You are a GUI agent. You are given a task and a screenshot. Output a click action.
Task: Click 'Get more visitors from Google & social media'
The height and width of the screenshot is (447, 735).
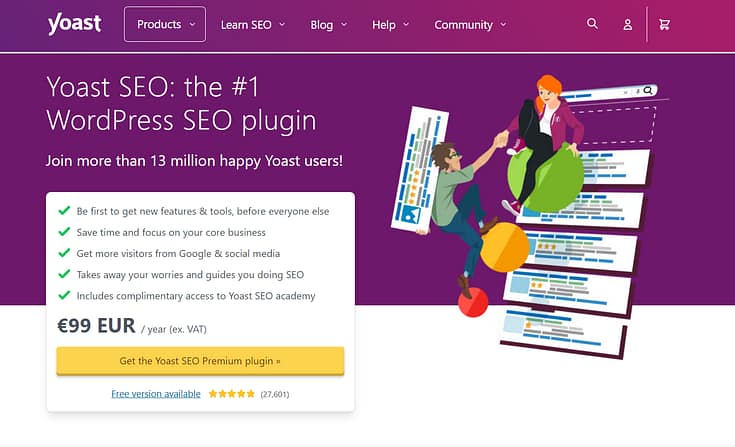pyautogui.click(x=178, y=253)
